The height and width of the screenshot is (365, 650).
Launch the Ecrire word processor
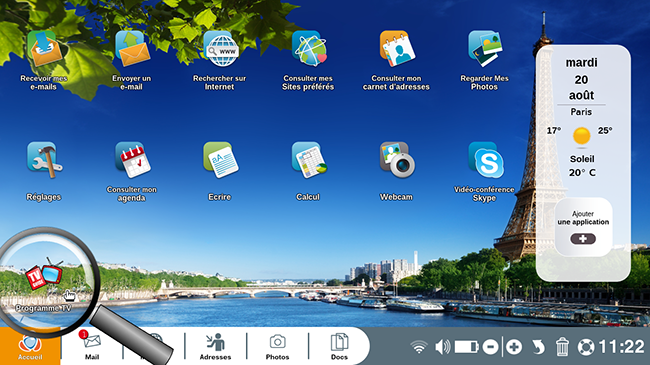click(x=220, y=160)
